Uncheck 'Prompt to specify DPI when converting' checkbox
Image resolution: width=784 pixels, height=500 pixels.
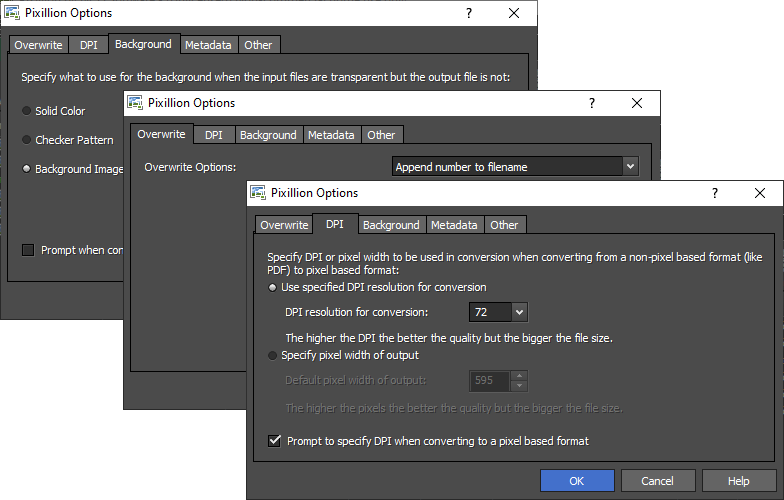pos(275,440)
